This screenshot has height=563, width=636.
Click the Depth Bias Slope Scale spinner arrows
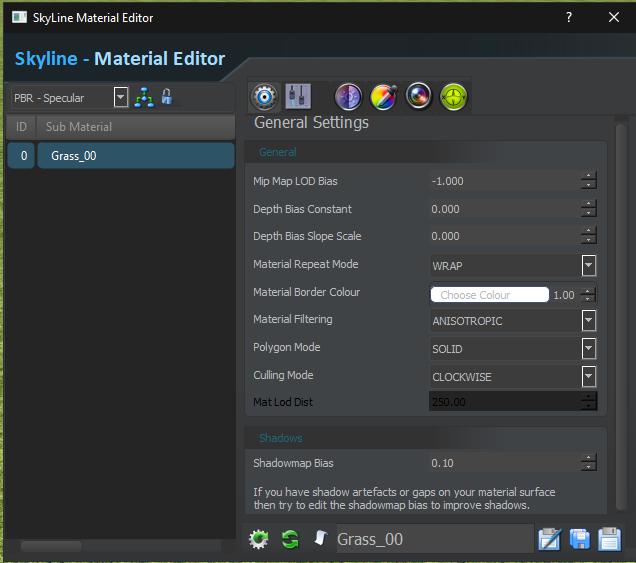coord(588,236)
